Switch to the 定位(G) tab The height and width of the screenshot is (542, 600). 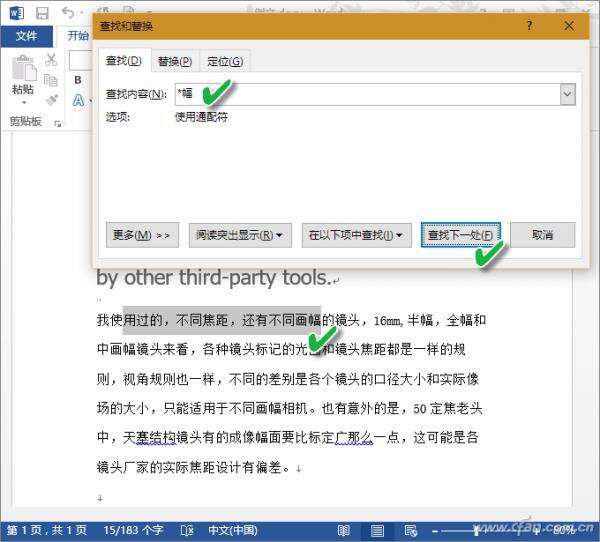tap(225, 61)
